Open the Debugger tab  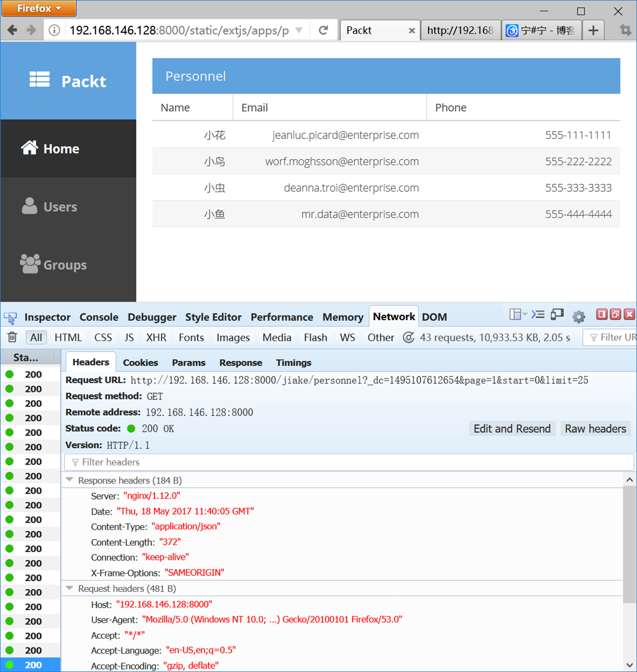click(152, 317)
